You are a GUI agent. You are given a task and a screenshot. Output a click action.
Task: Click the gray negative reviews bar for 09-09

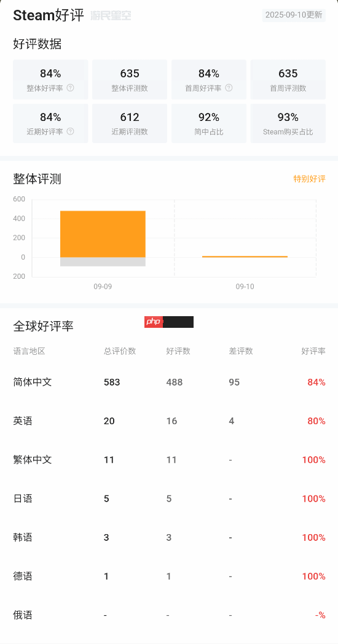pos(103,262)
